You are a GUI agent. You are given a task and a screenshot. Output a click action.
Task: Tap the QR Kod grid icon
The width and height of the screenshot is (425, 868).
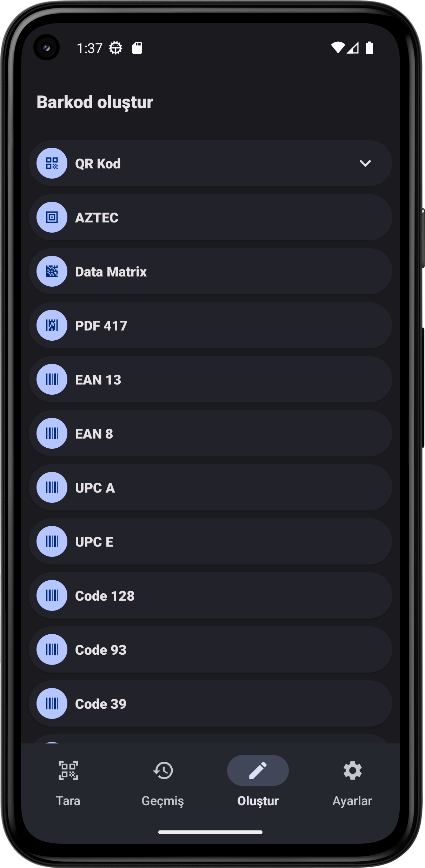coord(52,163)
